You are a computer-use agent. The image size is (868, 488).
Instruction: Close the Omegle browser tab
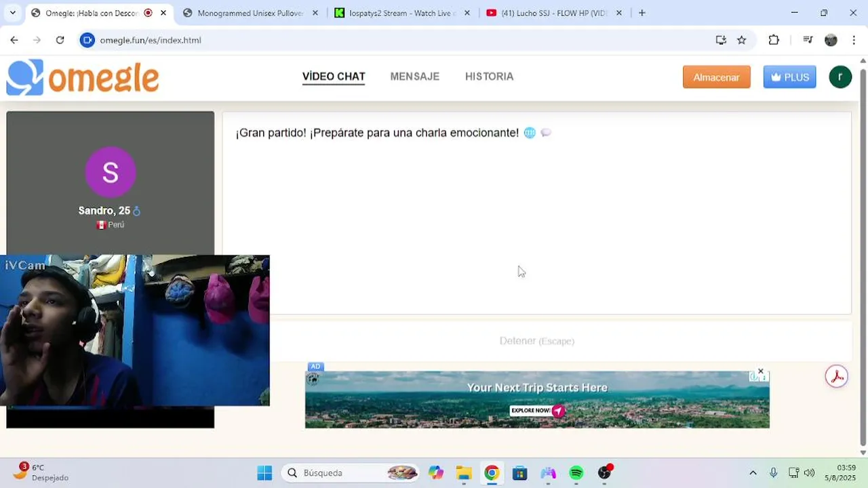pyautogui.click(x=163, y=13)
